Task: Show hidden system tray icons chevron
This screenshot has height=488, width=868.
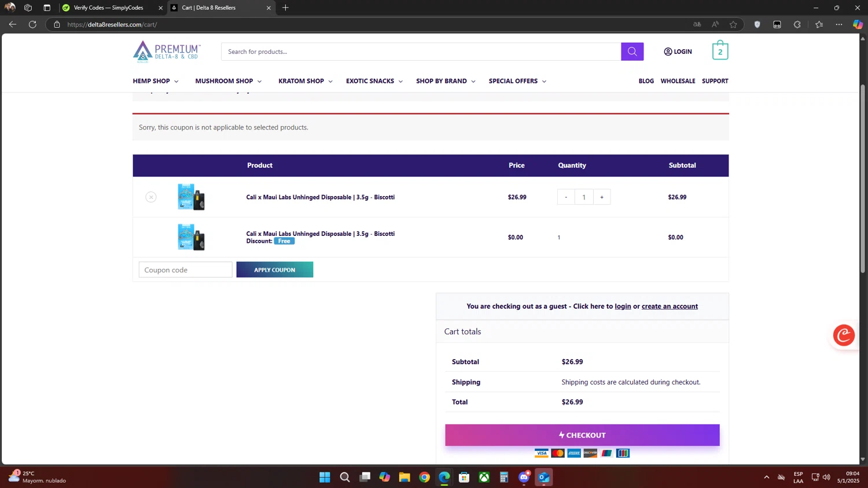Action: [767, 477]
